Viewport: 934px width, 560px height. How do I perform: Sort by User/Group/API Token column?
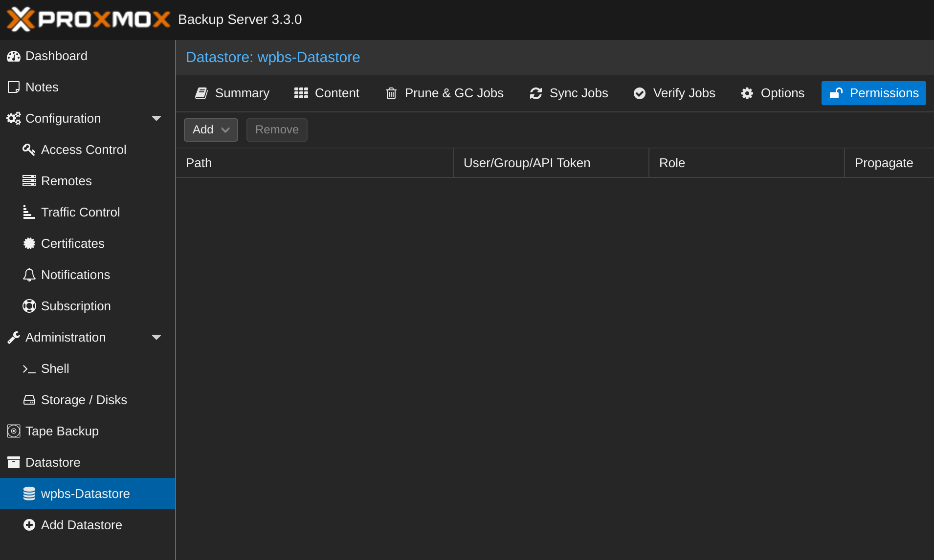[x=551, y=163]
